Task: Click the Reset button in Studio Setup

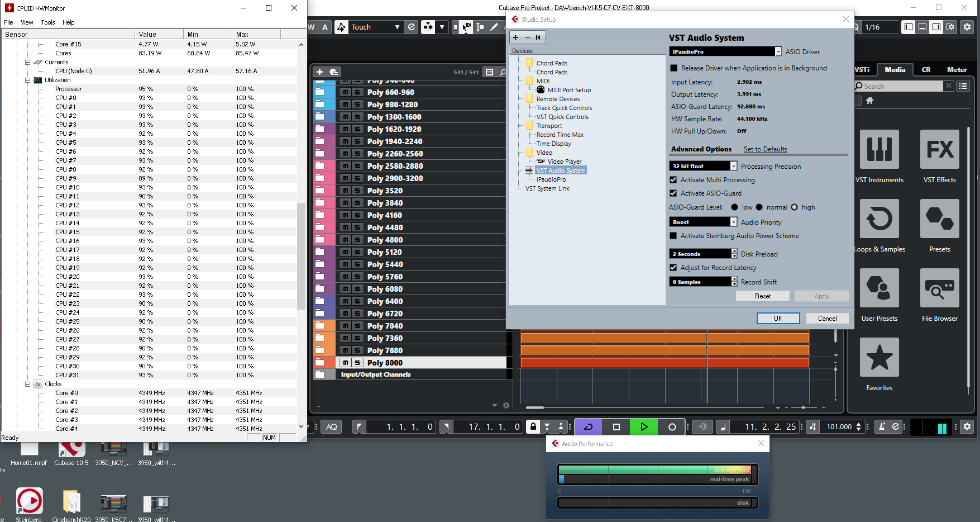Action: click(x=763, y=296)
